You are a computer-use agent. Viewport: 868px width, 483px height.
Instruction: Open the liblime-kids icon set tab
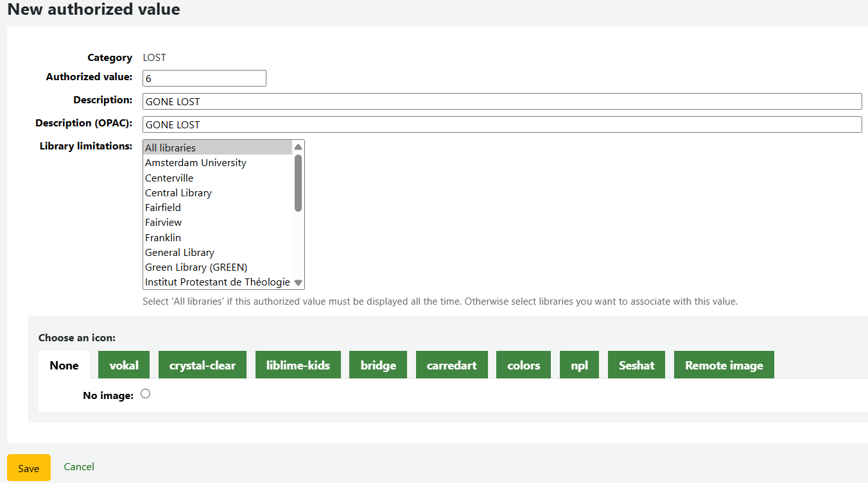(298, 365)
